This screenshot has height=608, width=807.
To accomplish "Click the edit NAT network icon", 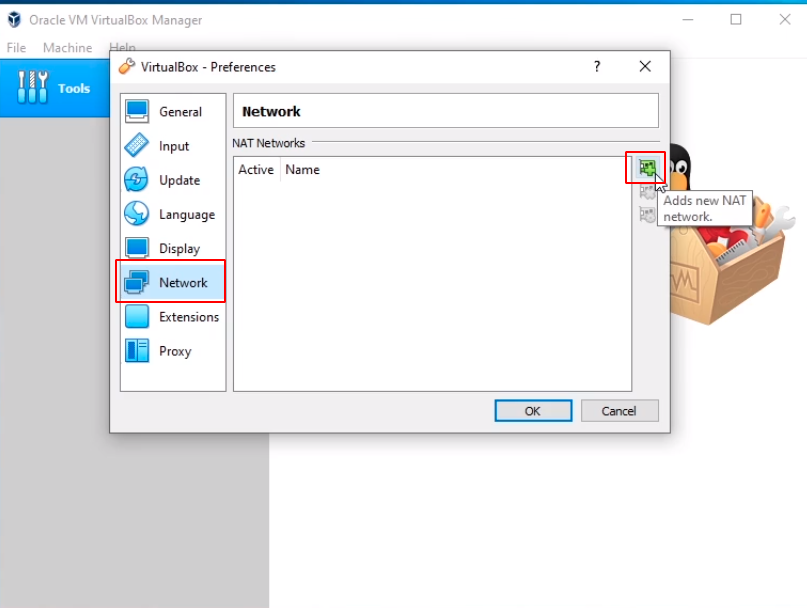I will coord(646,212).
